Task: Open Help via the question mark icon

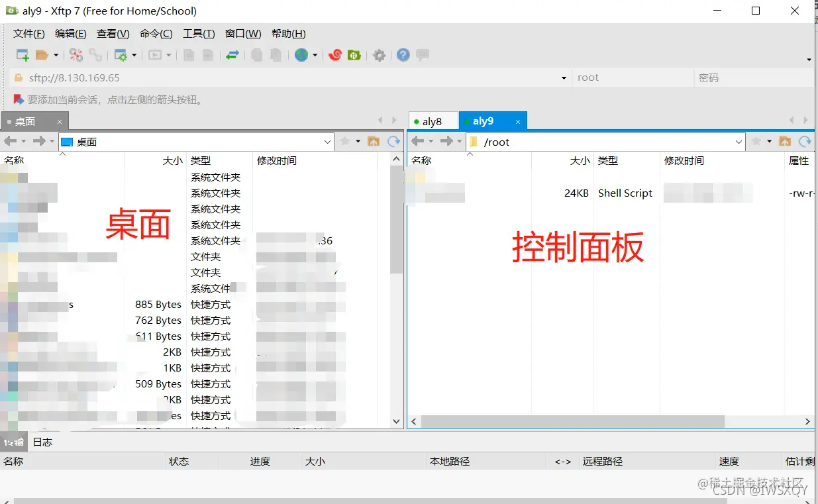Action: point(402,56)
